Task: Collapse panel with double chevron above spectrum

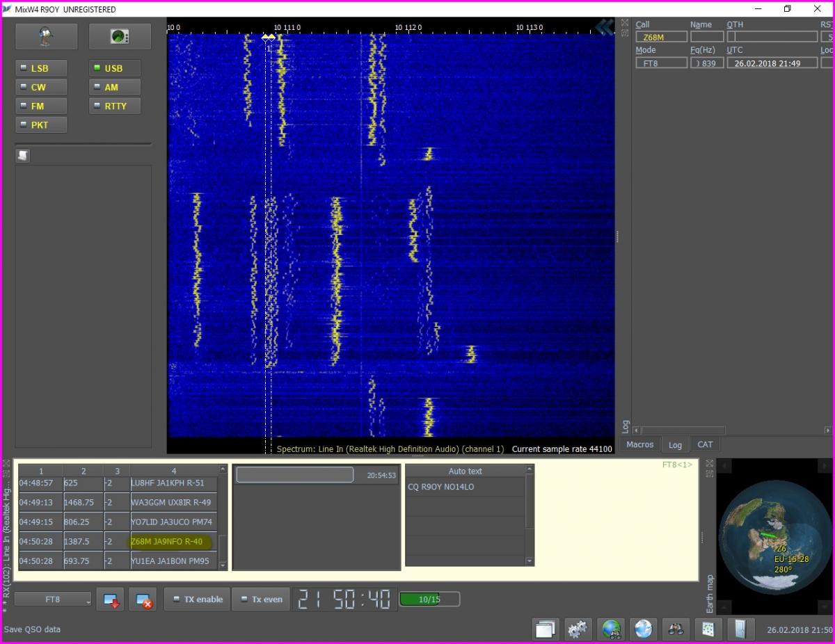Action: click(x=604, y=26)
